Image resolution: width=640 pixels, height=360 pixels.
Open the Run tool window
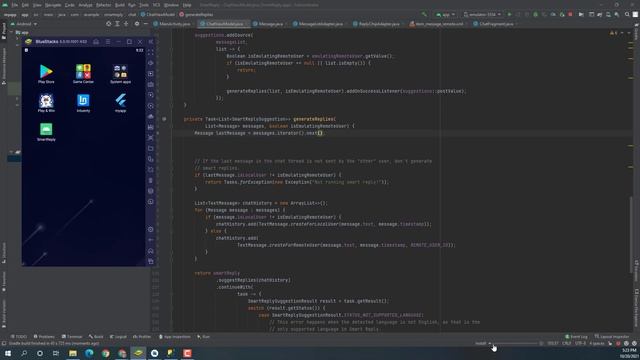(203, 337)
